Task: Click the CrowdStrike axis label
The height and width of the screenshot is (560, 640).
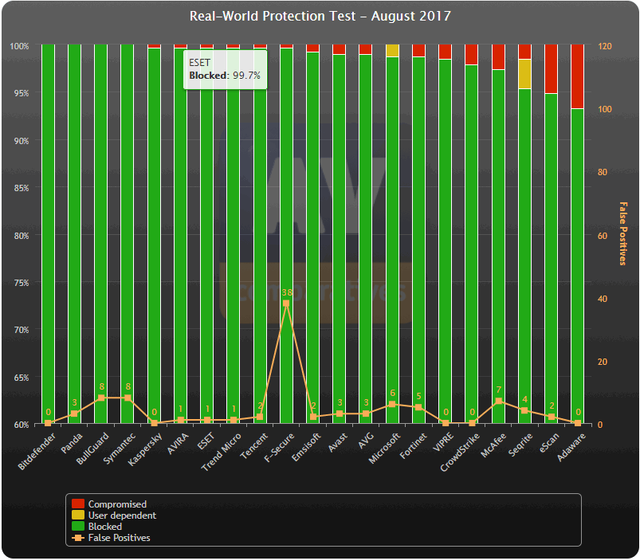Action: (459, 452)
